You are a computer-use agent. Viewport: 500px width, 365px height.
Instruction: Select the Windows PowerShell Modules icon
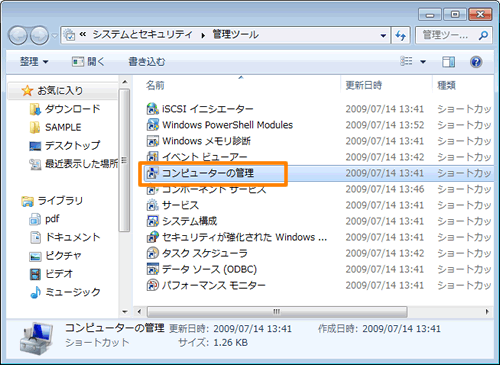(x=152, y=125)
